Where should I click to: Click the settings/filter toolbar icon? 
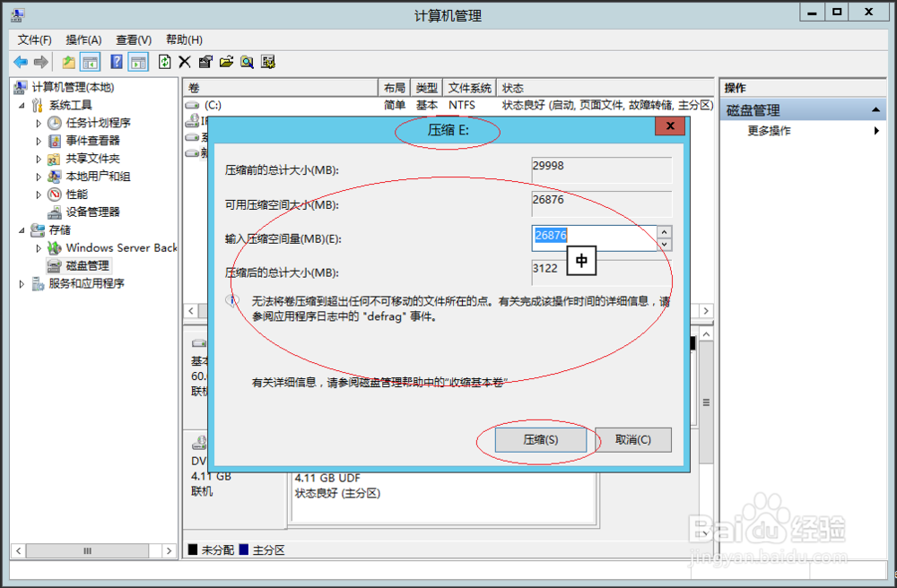[x=266, y=61]
